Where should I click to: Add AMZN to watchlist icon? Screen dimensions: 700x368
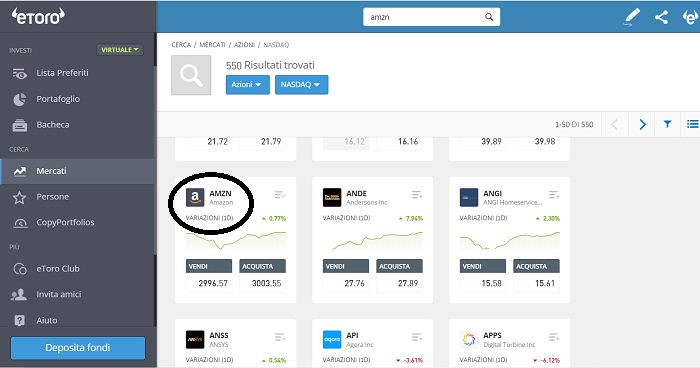280,195
